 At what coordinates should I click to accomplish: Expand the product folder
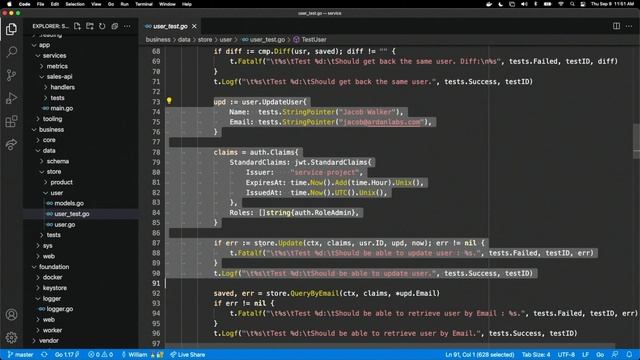pos(61,182)
